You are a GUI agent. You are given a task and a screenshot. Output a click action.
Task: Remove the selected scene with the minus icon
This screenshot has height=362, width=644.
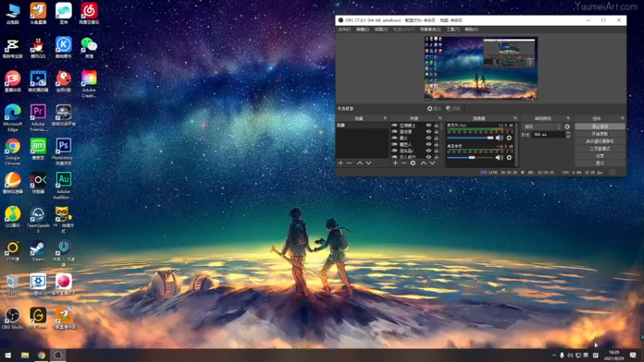349,163
